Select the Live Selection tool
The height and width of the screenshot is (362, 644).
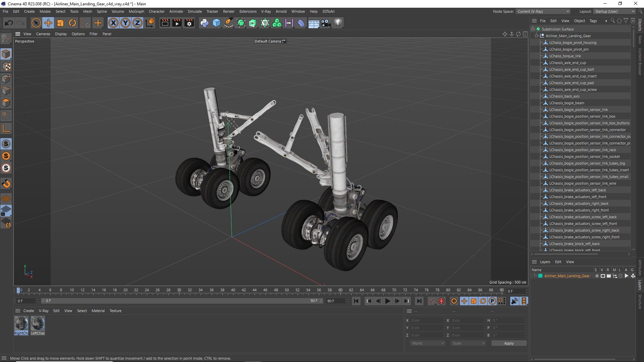click(x=36, y=23)
